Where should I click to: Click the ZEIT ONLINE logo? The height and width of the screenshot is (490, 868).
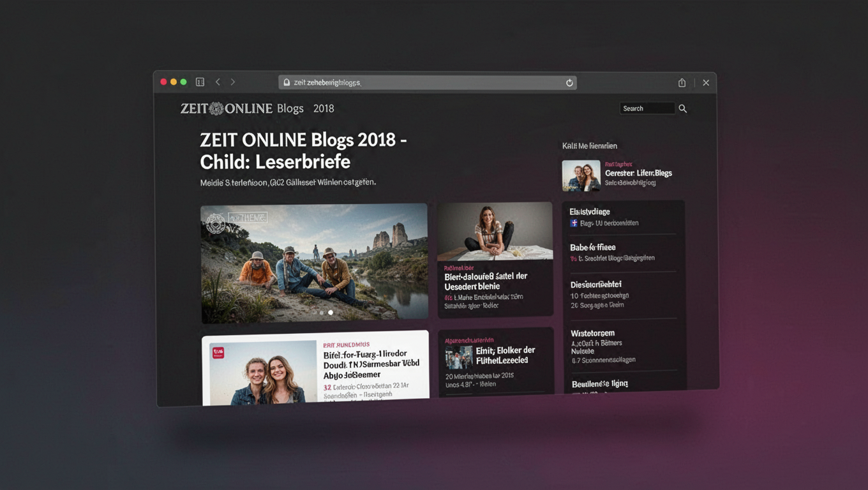pyautogui.click(x=226, y=108)
